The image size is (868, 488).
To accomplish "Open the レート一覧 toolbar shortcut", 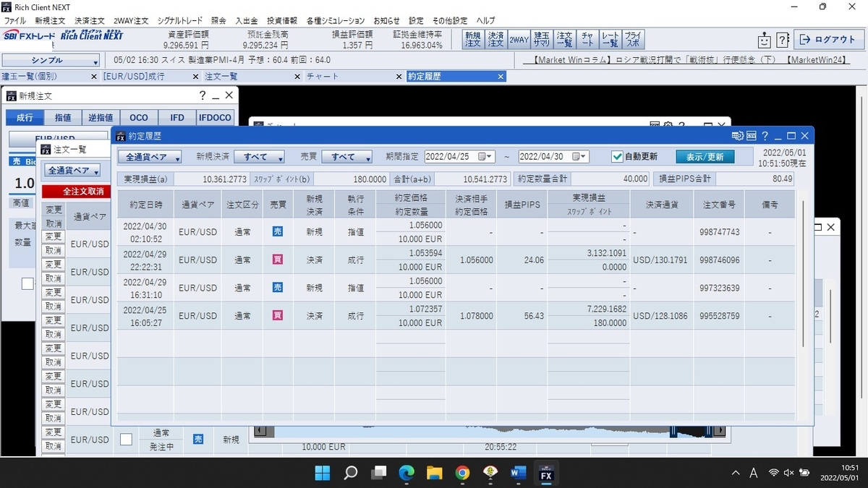I will coord(610,40).
